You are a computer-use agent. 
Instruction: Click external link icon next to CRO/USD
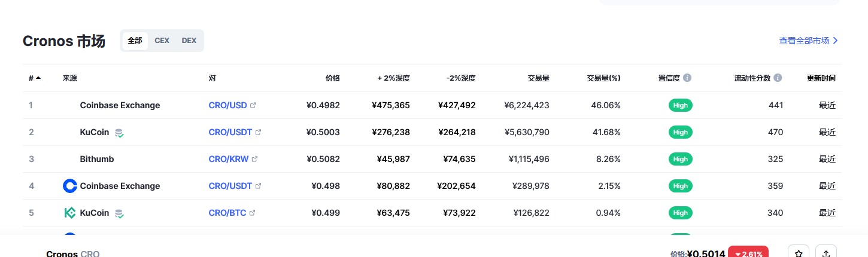coord(253,105)
